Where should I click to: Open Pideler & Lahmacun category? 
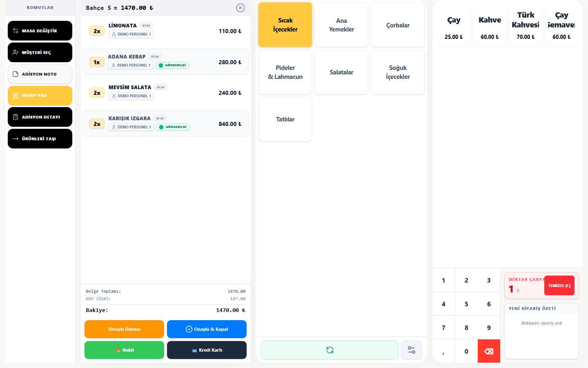coord(285,72)
